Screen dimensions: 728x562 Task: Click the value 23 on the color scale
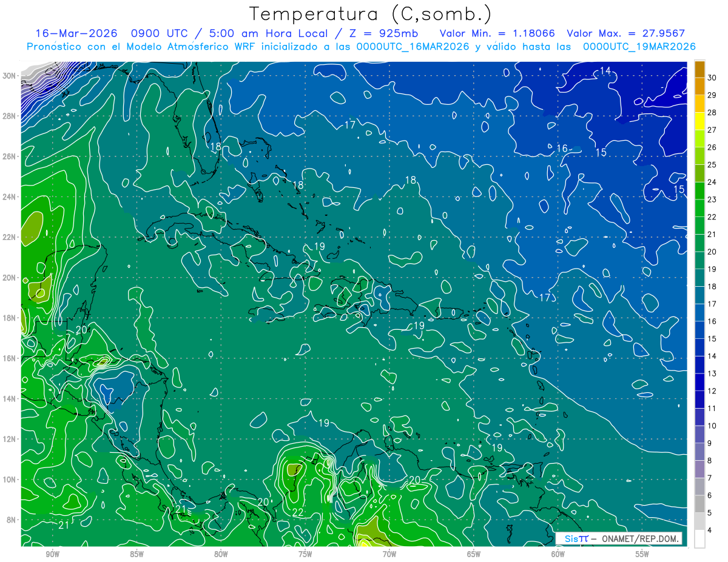click(712, 199)
